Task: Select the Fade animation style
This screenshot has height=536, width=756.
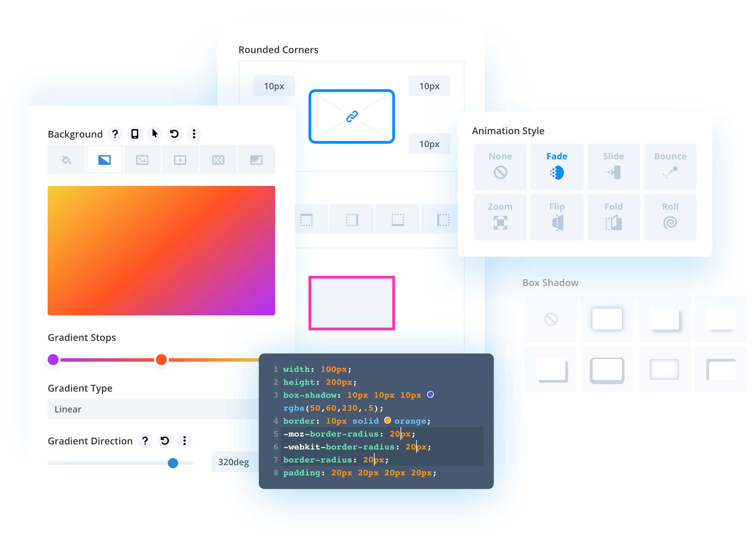Action: pyautogui.click(x=556, y=164)
